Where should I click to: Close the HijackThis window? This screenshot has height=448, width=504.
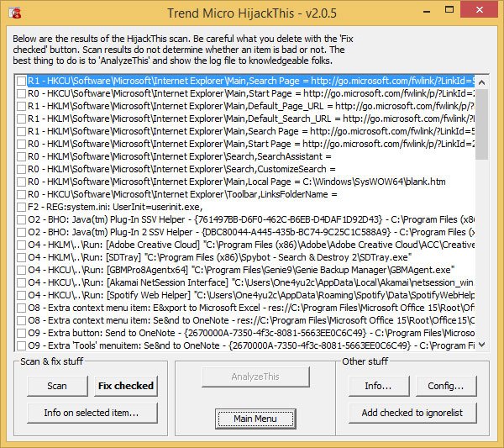(480, 9)
